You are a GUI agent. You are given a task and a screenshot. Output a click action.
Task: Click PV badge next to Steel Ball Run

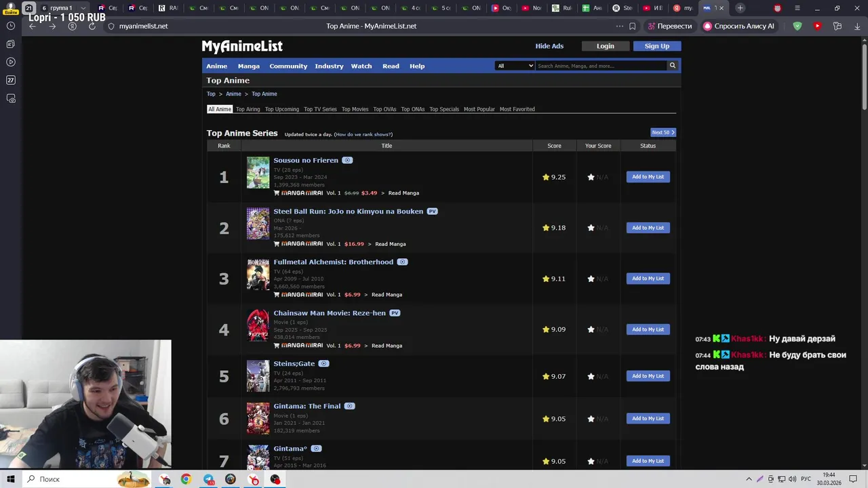pos(432,211)
